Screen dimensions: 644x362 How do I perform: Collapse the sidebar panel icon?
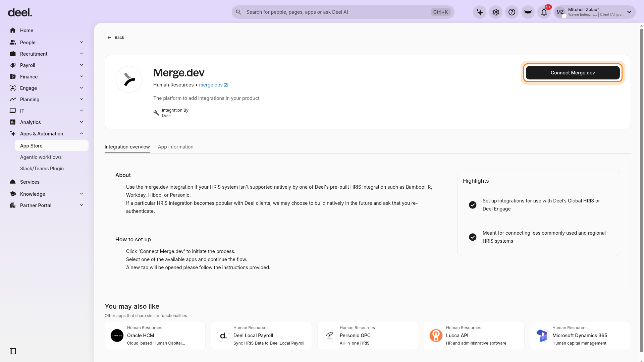(x=13, y=351)
